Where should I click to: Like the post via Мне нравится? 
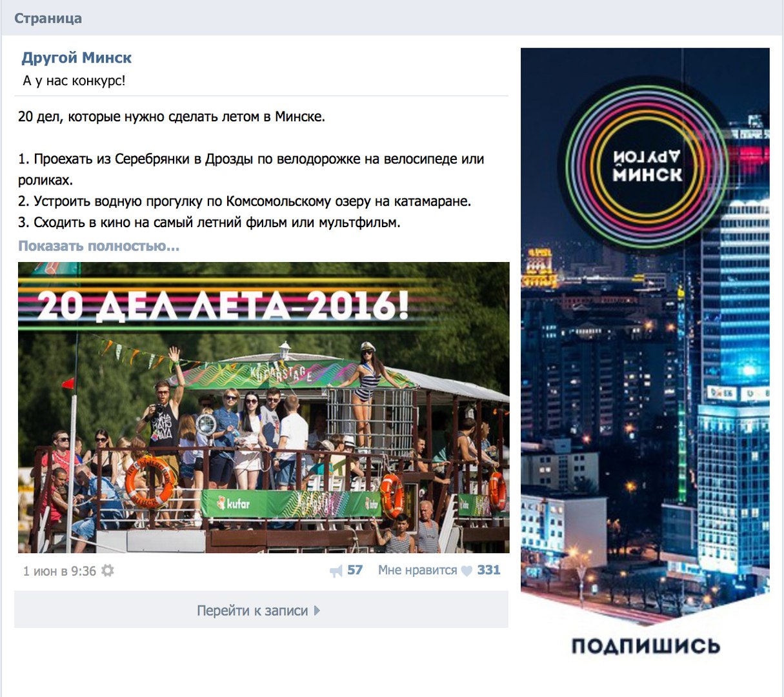(x=417, y=570)
